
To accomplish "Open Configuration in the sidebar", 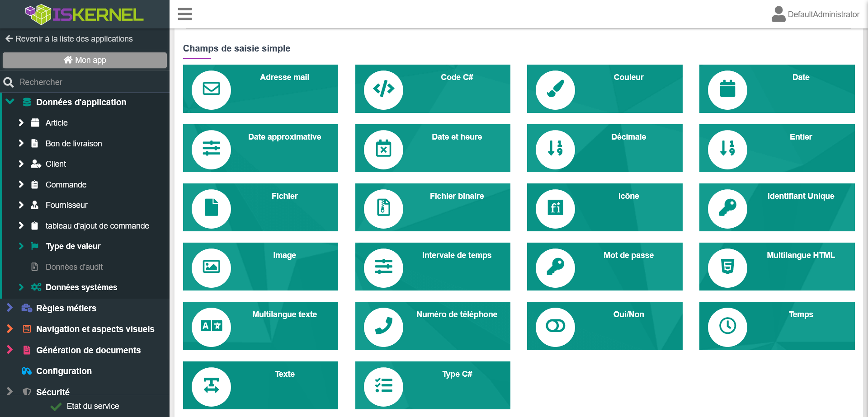I will click(x=64, y=371).
